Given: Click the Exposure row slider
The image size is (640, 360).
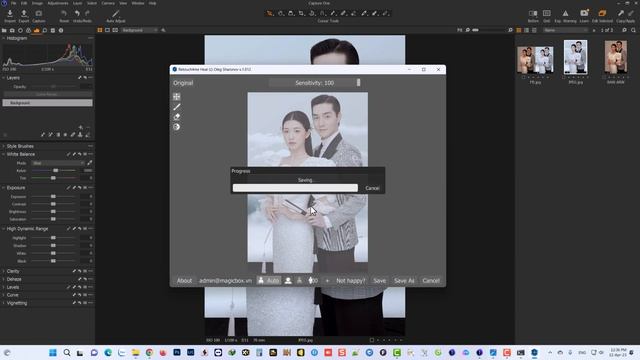Looking at the screenshot, I should (53, 197).
